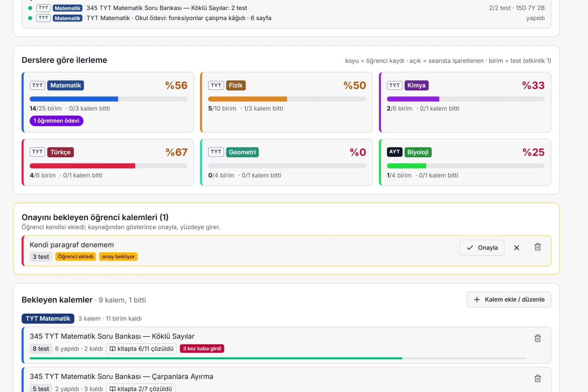The height and width of the screenshot is (392, 588).
Task: Open Kalem ekle / düzenle
Action: click(509, 300)
